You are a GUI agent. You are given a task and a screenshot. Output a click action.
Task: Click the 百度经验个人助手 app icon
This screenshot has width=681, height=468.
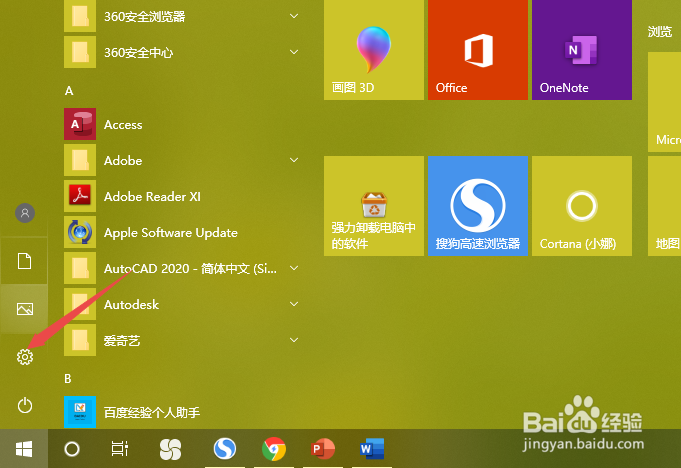click(x=80, y=412)
